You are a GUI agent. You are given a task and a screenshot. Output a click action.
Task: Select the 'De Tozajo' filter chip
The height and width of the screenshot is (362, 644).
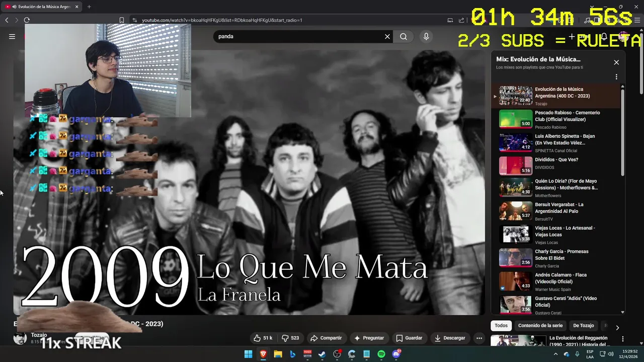pos(584,325)
